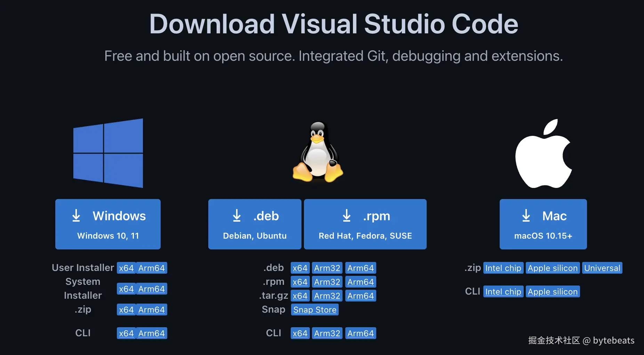The image size is (644, 355).
Task: Pick the Linux .deb Arm32 link
Action: click(x=327, y=268)
